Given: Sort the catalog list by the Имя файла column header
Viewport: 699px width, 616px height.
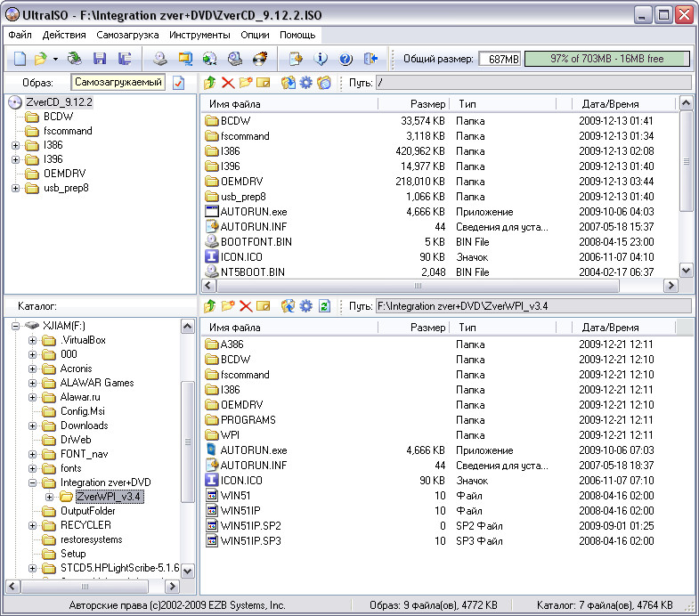Looking at the screenshot, I should tap(289, 328).
